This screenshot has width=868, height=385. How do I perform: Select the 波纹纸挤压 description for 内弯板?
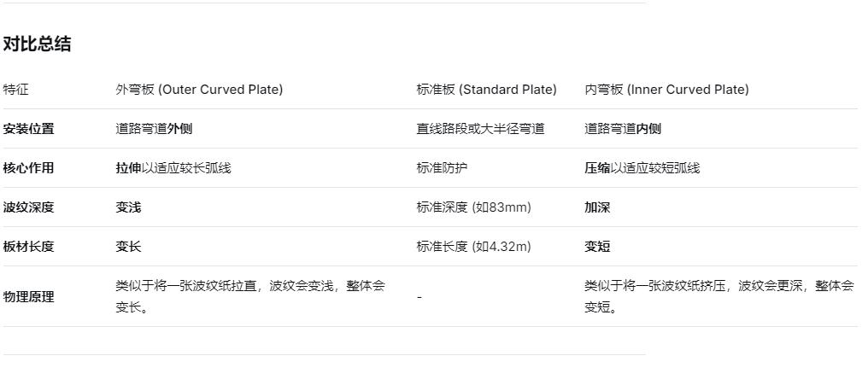(x=718, y=296)
